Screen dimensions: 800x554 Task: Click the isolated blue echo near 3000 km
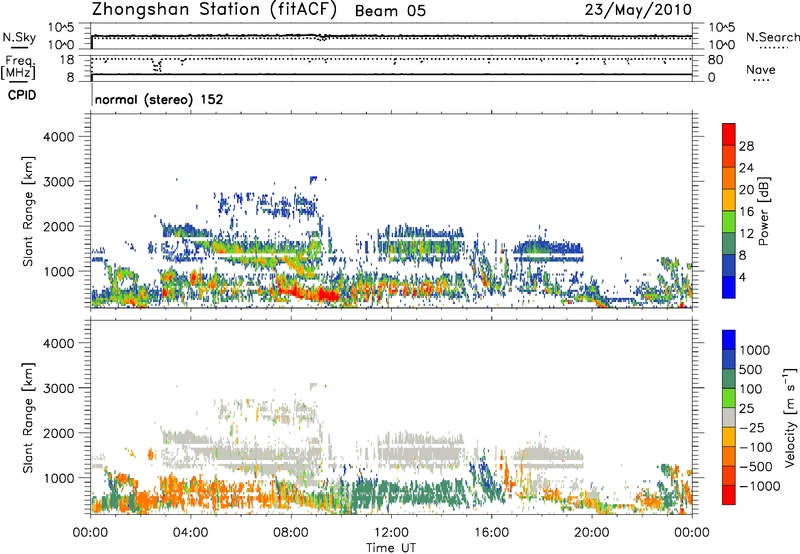313,179
